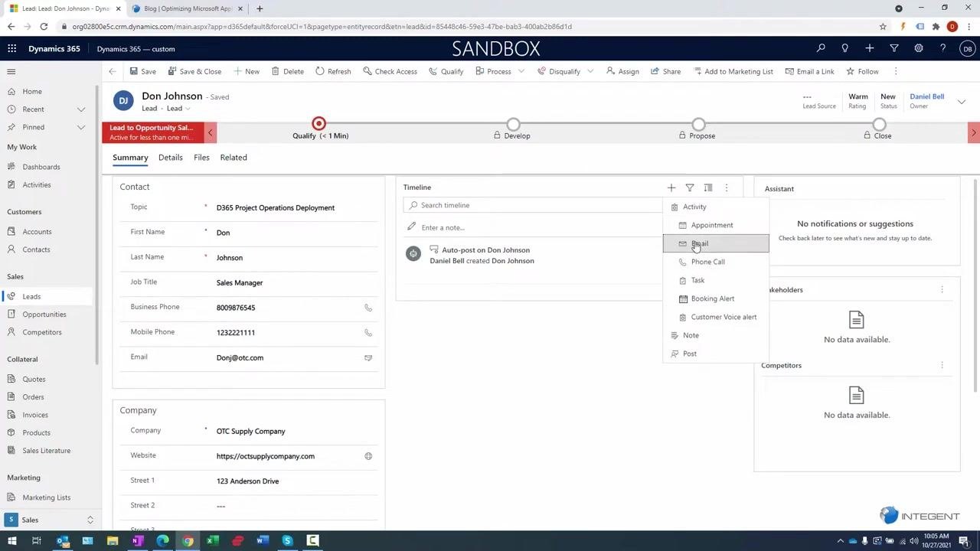Open the Dynamics 365 app launcher waffle

[x=11, y=48]
